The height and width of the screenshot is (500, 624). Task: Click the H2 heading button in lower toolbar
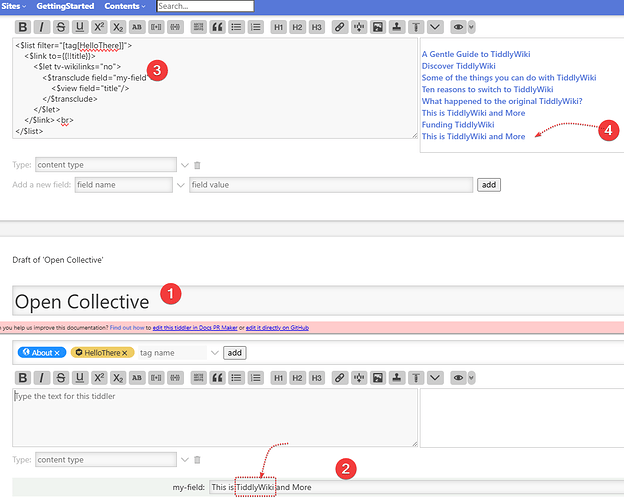297,378
